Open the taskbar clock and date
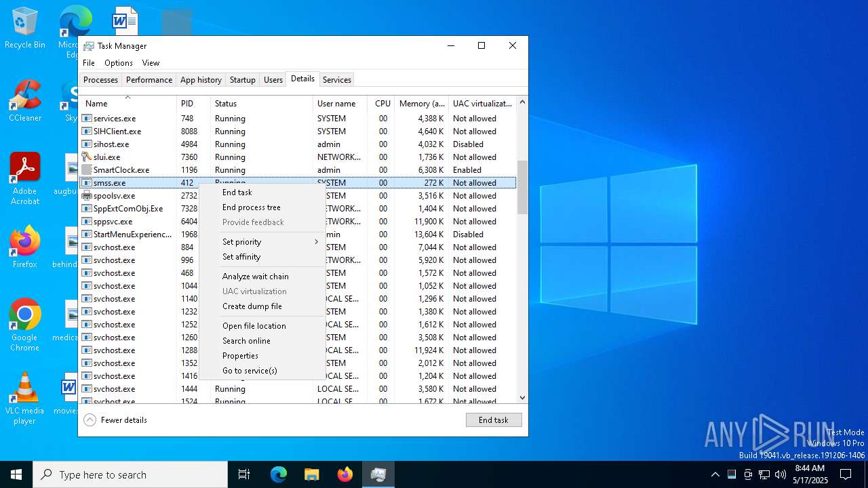Screen dimensions: 868x488 (x=810, y=474)
